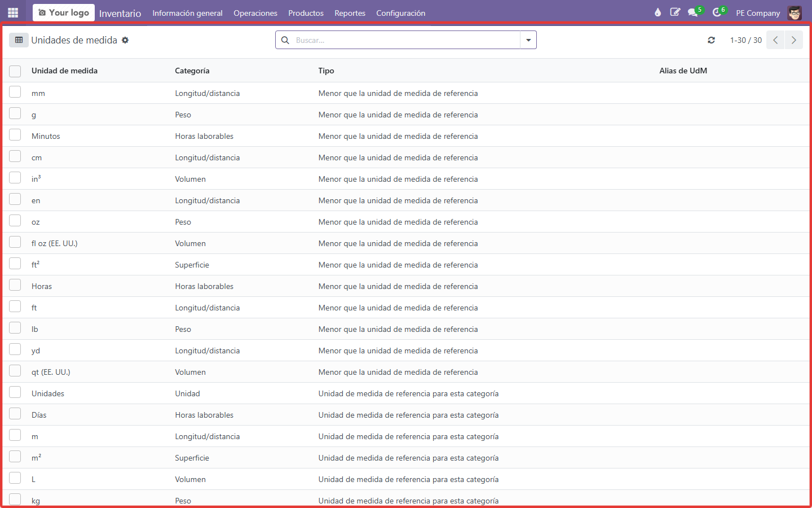Mark the Unidades row checkbox
This screenshot has width=812, height=508.
[15, 392]
